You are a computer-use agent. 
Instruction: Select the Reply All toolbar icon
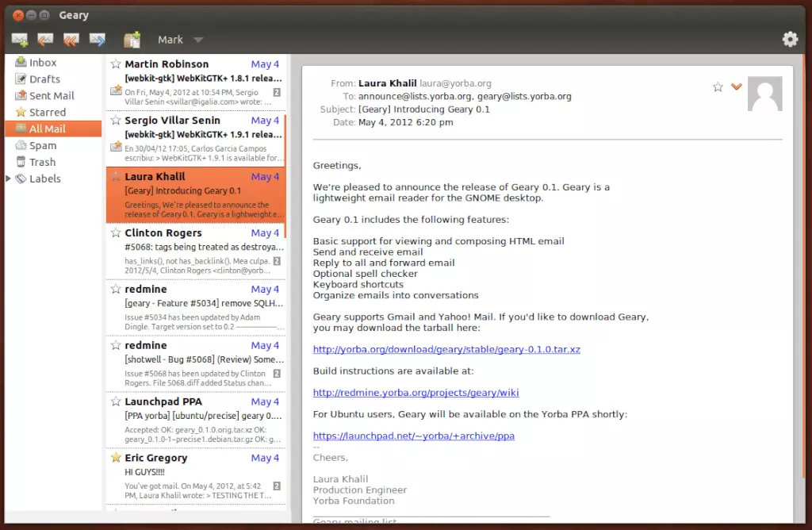pos(71,39)
